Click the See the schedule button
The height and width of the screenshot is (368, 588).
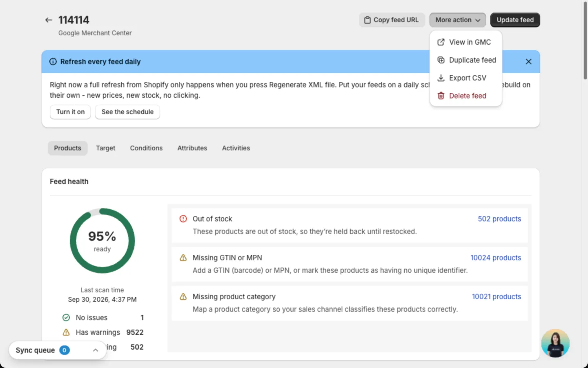[x=127, y=112]
